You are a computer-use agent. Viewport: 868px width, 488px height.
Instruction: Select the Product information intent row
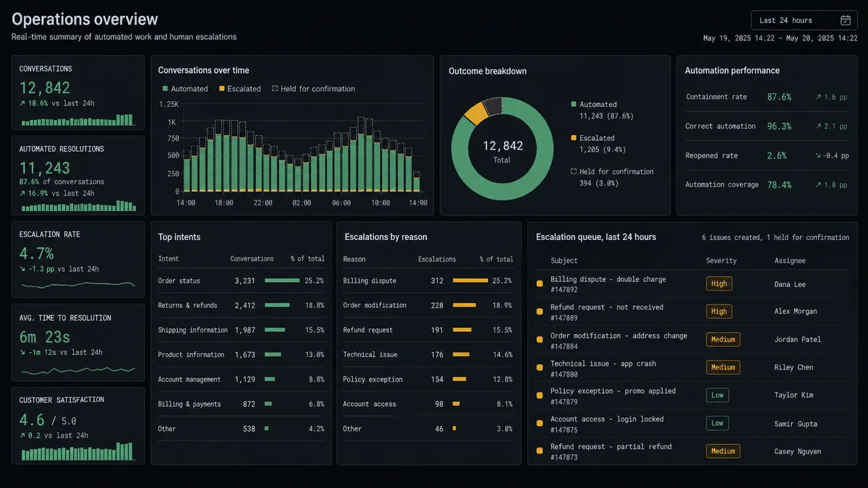[242, 354]
